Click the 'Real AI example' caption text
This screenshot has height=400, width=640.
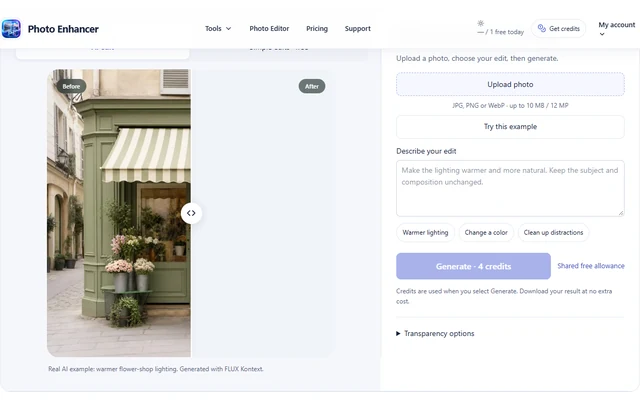(x=156, y=369)
